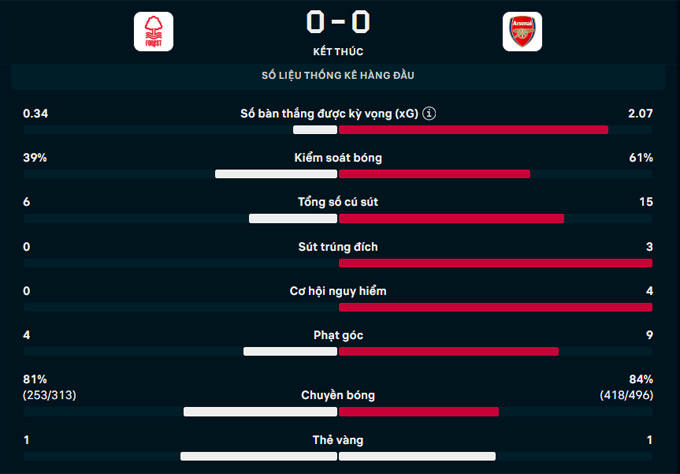Image resolution: width=680 pixels, height=474 pixels.
Task: Click the Arsenal team crest
Action: (x=522, y=31)
